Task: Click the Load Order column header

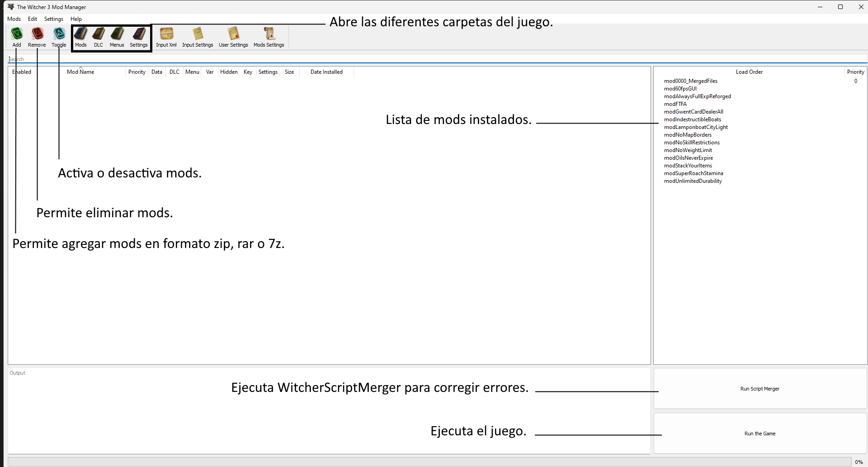Action: 749,72
